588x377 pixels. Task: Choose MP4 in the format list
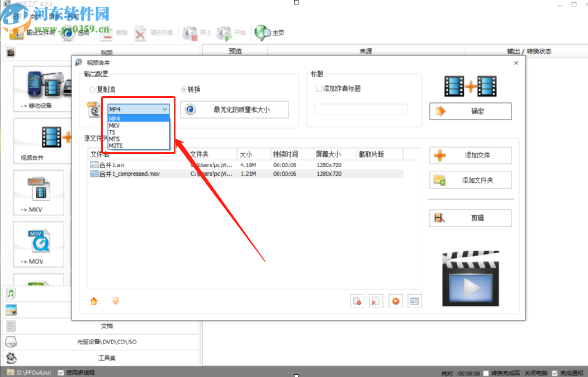click(x=139, y=119)
